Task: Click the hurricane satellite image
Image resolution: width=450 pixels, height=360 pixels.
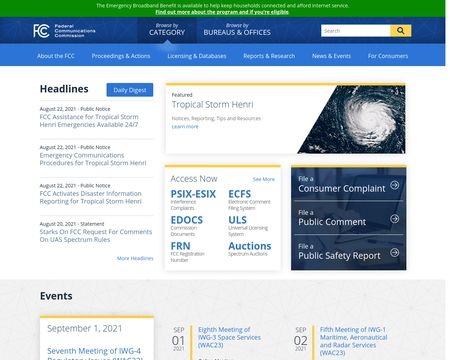Action: click(352, 119)
